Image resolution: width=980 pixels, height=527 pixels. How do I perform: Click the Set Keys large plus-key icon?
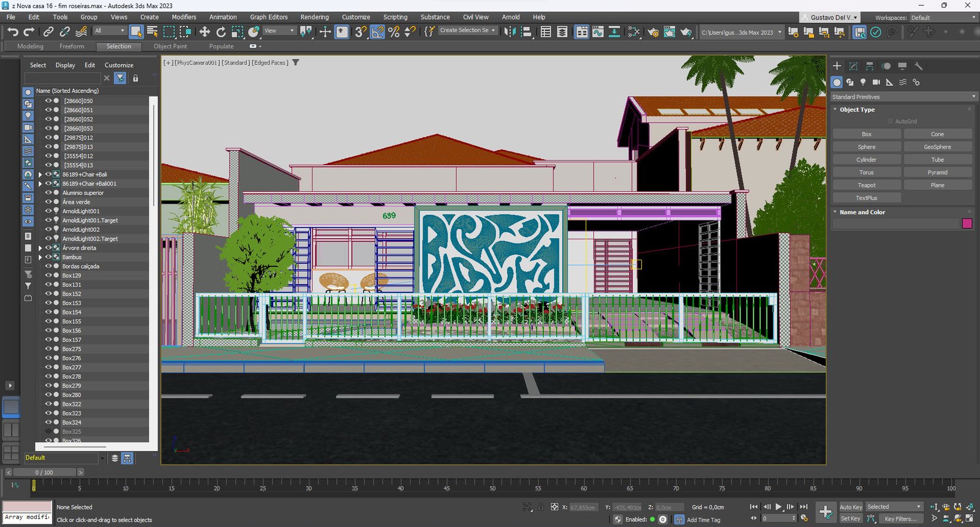(x=826, y=512)
